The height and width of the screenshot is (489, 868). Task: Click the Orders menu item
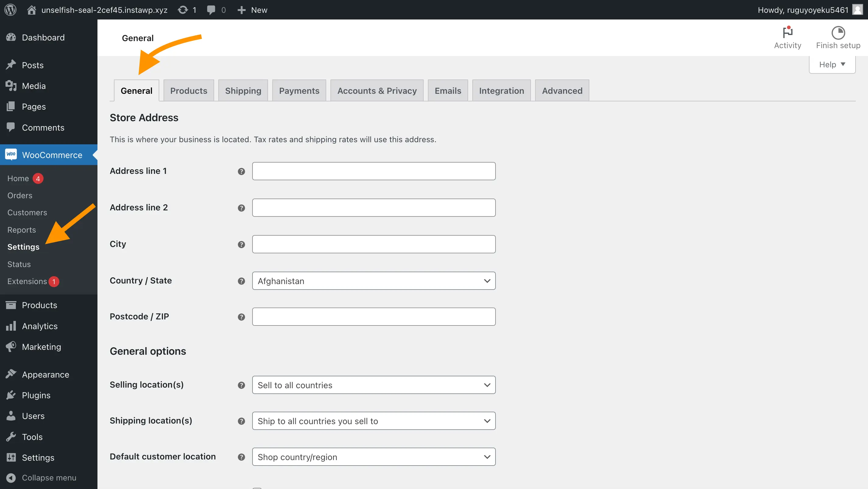19,195
